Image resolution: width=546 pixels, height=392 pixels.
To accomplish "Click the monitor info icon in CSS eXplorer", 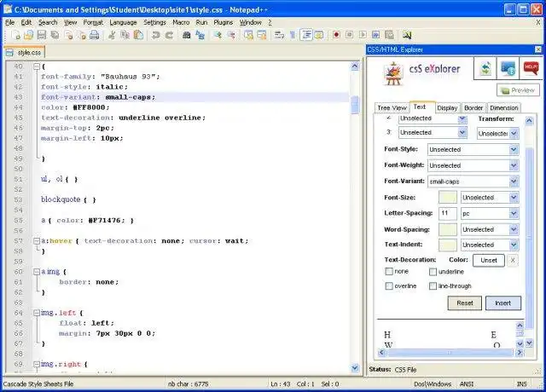I will [x=508, y=68].
